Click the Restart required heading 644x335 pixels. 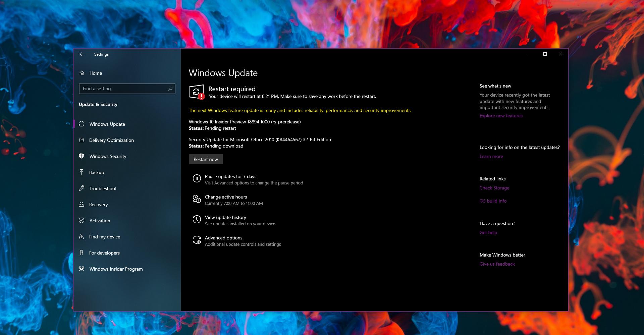232,89
